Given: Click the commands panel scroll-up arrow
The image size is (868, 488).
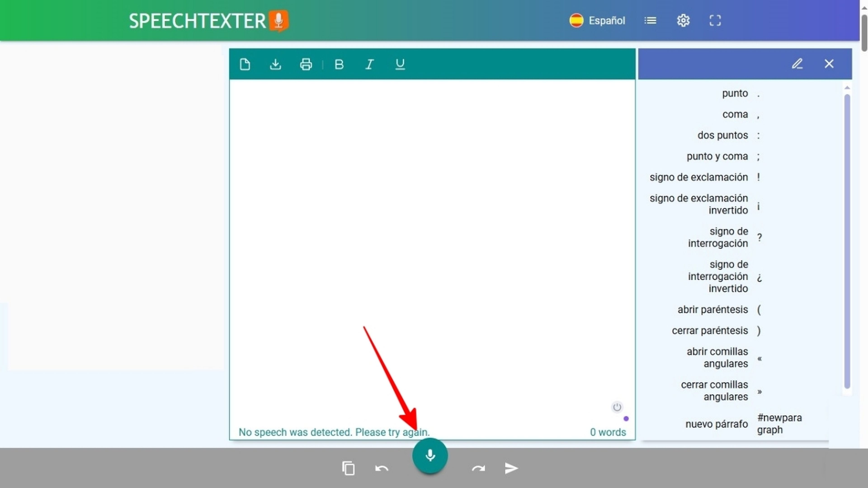Looking at the screenshot, I should point(847,88).
